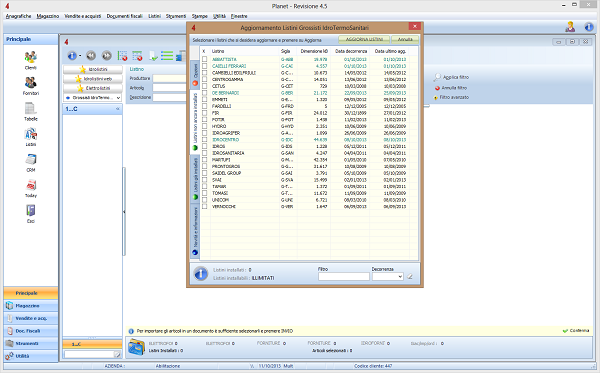Click the green list lines toolbar icon

[167, 56]
